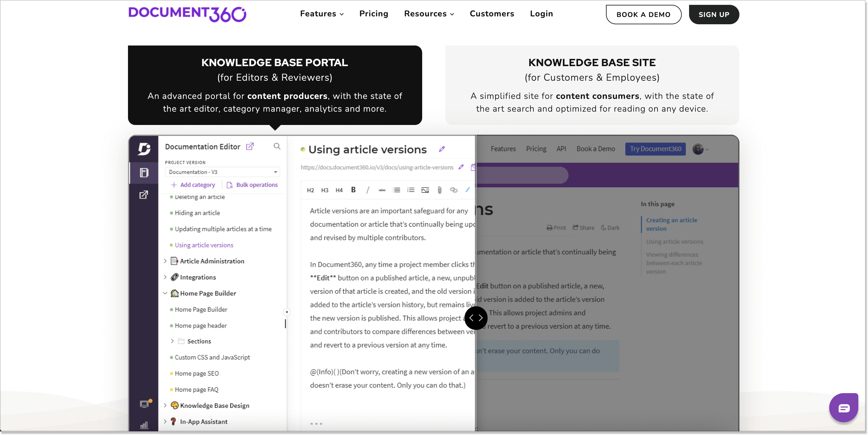
Task: Select 'Updating multiple articles at a time'
Action: coord(223,229)
